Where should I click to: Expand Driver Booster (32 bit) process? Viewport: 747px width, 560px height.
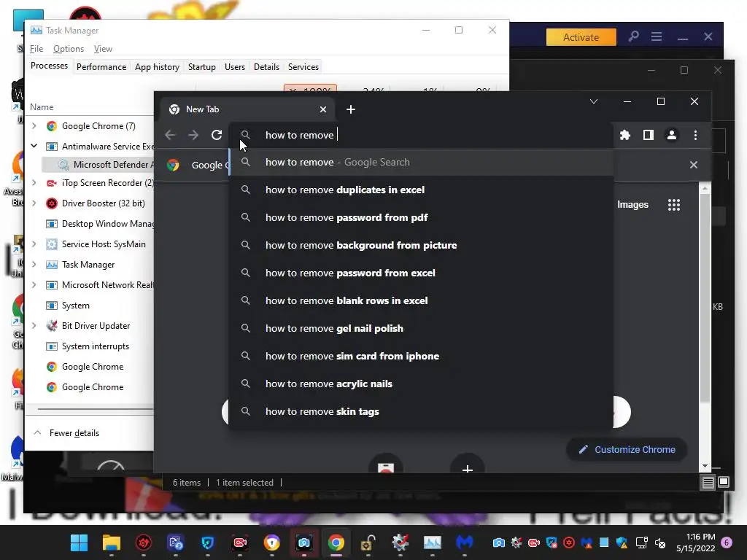[34, 203]
